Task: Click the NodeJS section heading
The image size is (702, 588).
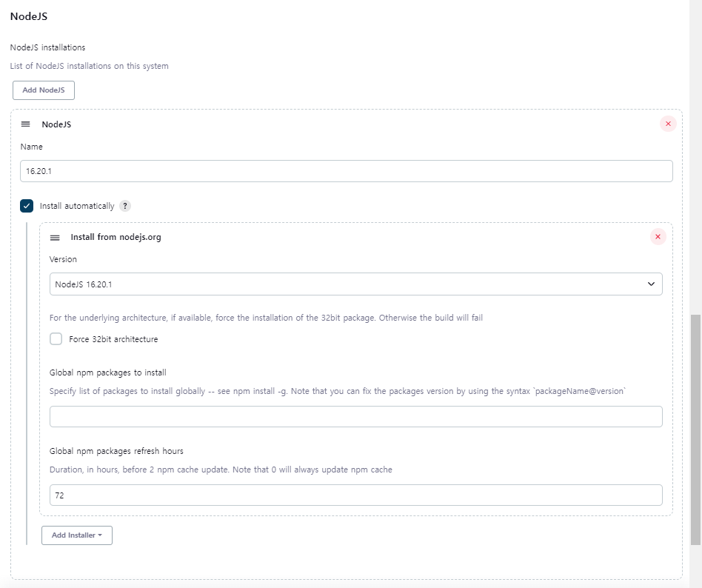Action: [29, 16]
